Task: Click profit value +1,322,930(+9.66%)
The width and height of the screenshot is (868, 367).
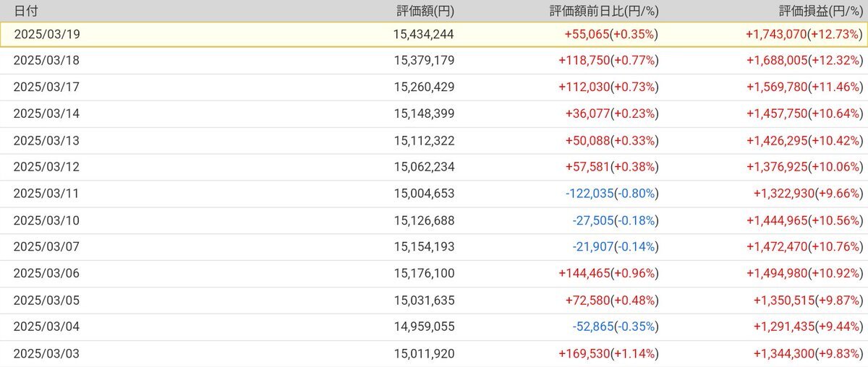Action: pos(807,194)
